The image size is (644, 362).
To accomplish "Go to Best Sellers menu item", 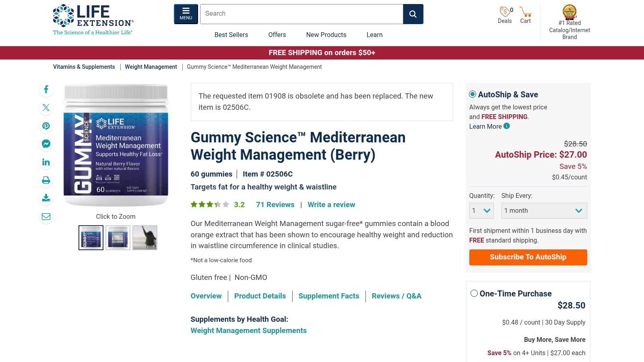I will (x=231, y=35).
